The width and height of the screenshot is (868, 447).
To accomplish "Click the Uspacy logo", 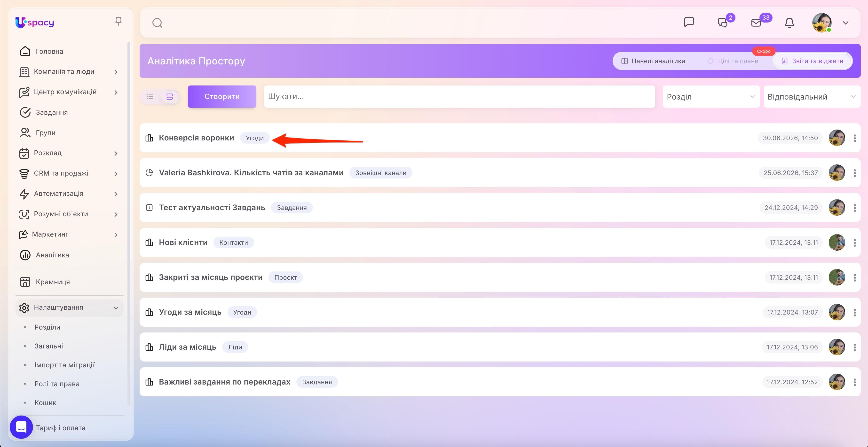I will coord(35,23).
